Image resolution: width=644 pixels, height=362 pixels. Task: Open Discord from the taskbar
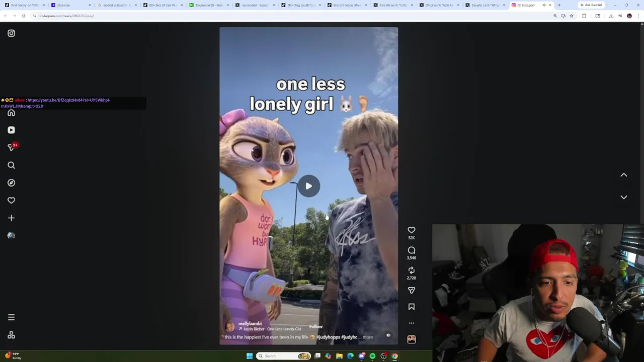click(361, 356)
